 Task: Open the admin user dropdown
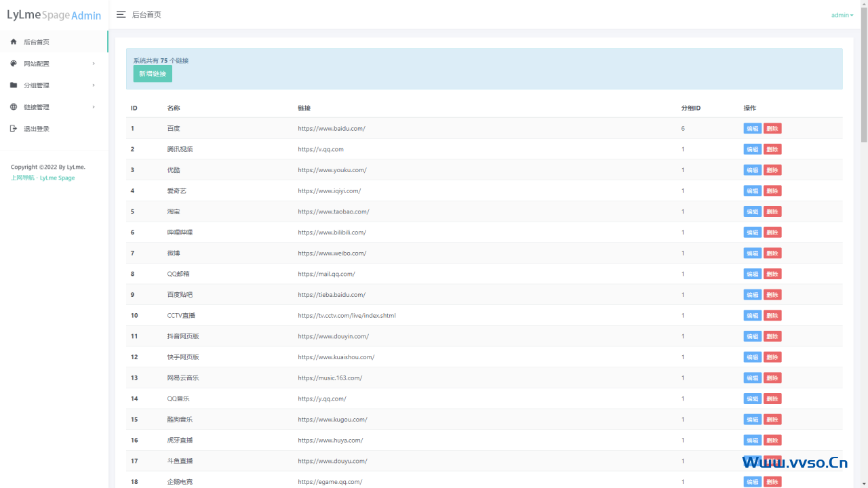[842, 15]
